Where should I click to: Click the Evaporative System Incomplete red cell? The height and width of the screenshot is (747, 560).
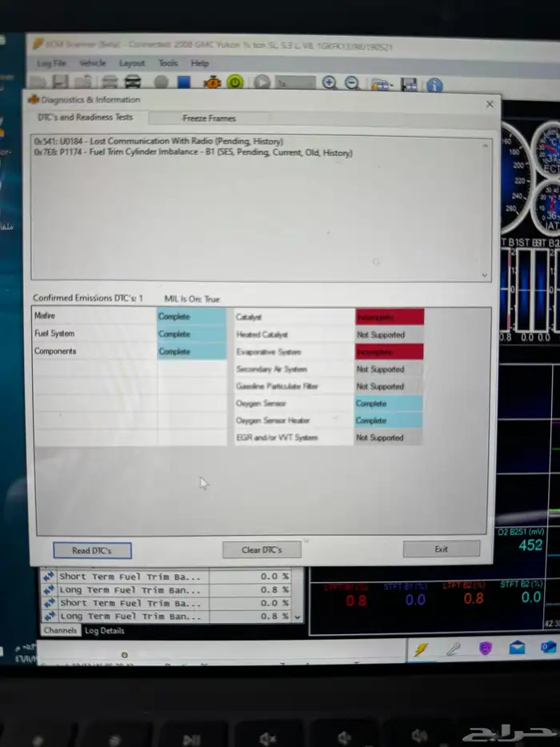[x=389, y=351]
